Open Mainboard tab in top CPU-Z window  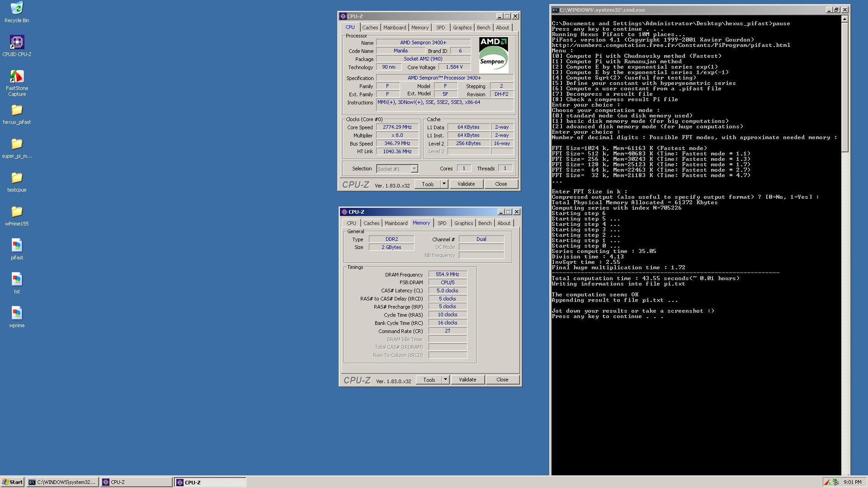point(395,28)
